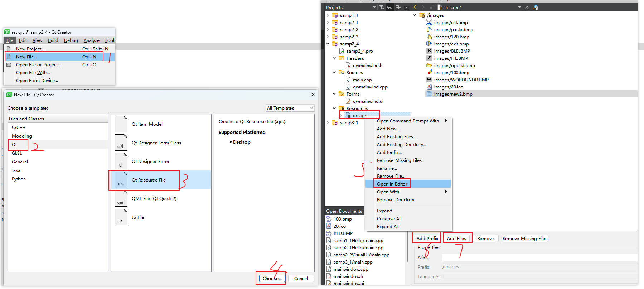Expand the samp1_1 project node

click(328, 15)
